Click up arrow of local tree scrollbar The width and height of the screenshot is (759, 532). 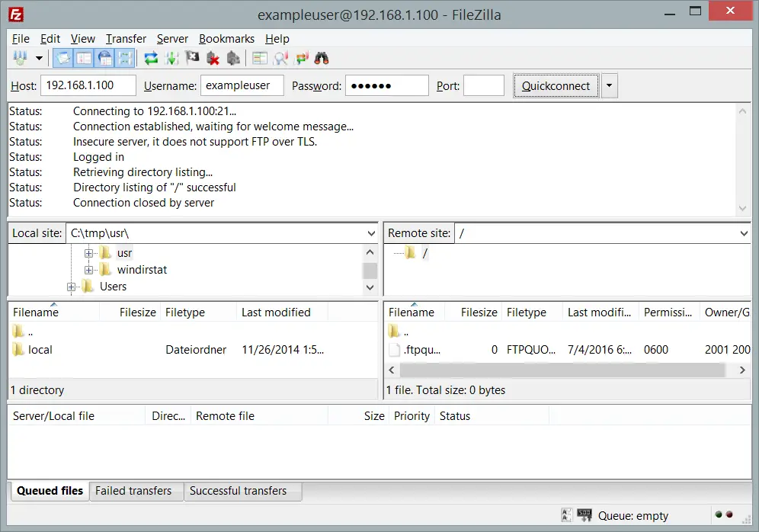coord(370,252)
